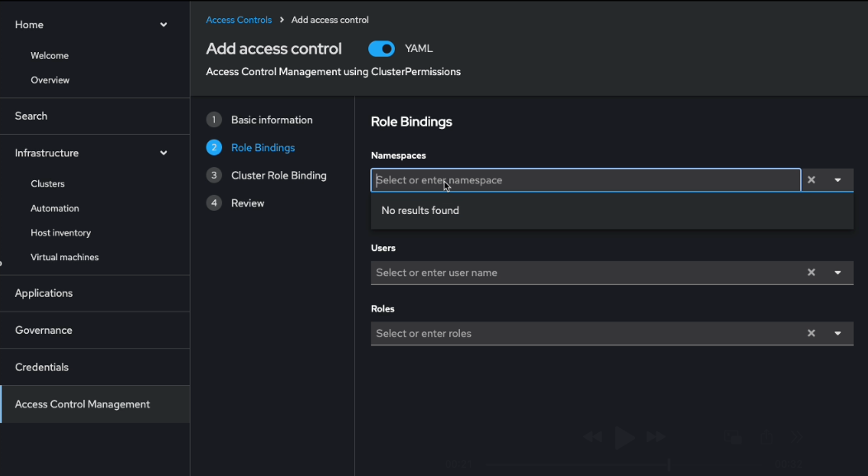Collapse the Home navigation section
Image resolution: width=868 pixels, height=476 pixels.
pos(163,25)
